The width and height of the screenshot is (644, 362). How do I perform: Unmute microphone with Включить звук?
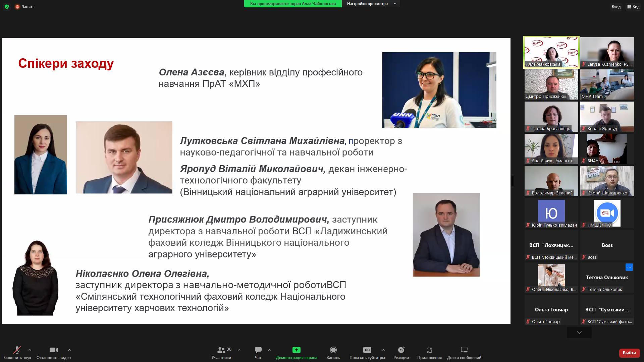tap(17, 353)
